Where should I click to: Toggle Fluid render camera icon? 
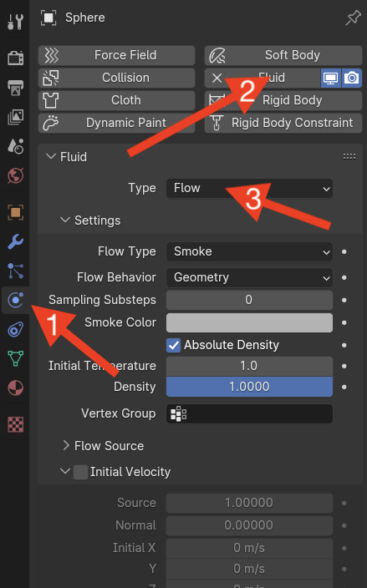click(x=352, y=78)
